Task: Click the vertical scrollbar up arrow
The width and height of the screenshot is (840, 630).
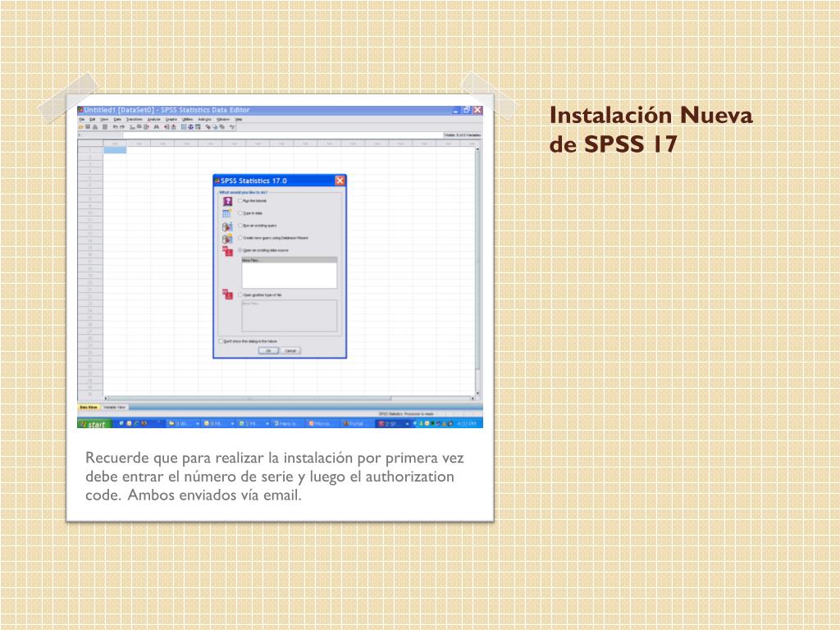Action: (x=477, y=149)
